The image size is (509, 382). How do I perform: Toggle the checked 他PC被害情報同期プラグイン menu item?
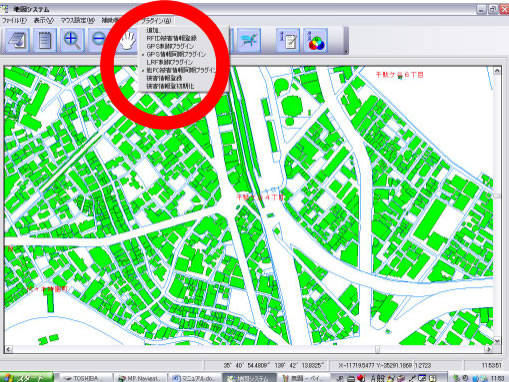click(180, 70)
